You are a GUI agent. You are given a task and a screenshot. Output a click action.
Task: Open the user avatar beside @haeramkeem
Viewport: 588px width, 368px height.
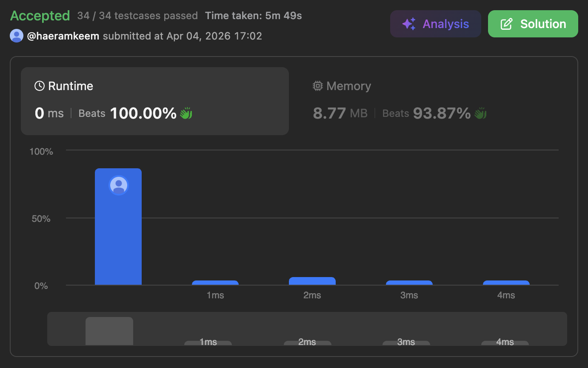(17, 36)
